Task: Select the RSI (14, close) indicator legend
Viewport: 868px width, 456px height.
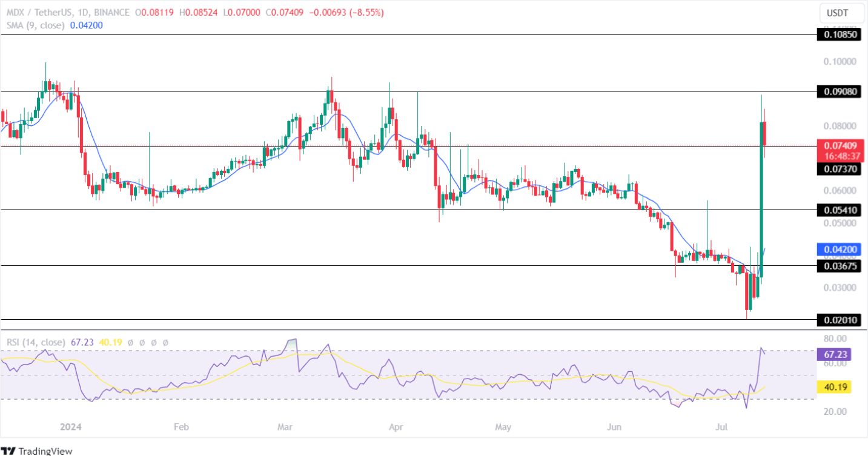Action: 36,342
